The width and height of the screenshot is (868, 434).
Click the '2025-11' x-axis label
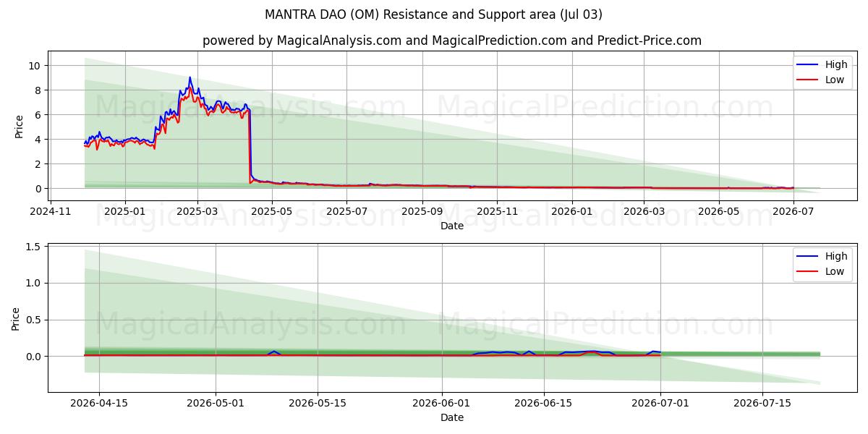(497, 212)
